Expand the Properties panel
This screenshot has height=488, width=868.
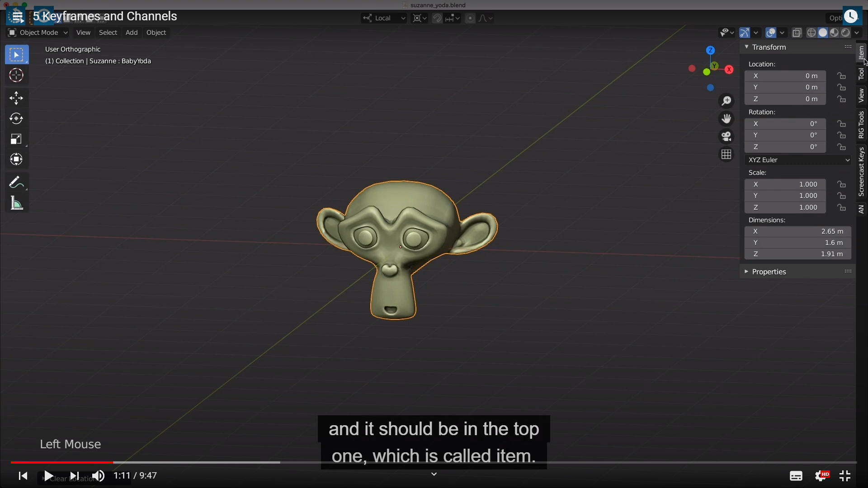(x=769, y=272)
